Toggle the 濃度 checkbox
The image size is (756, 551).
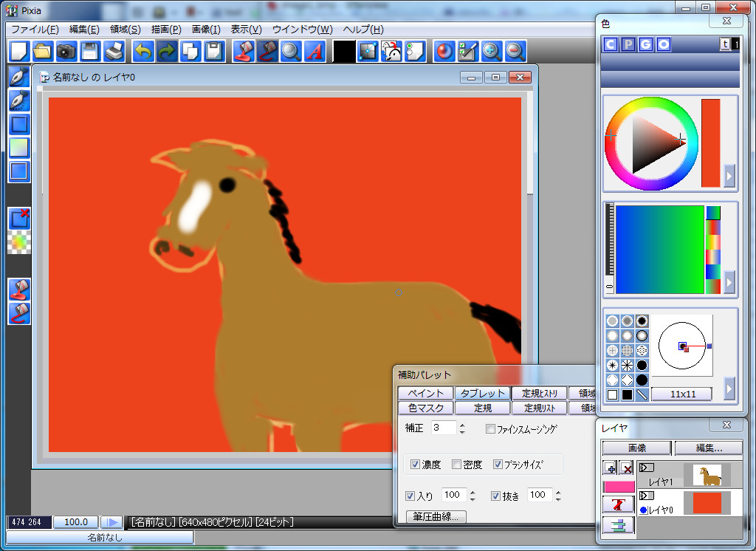click(415, 464)
